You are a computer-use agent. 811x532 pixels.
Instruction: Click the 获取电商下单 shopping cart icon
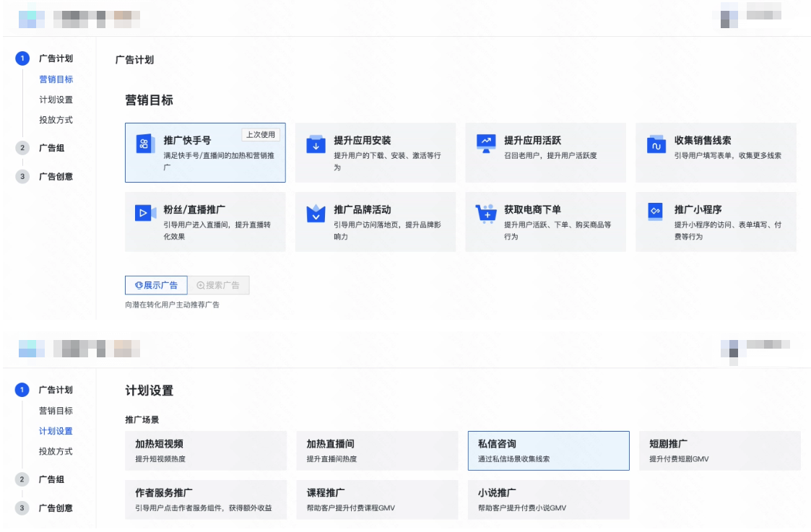click(x=485, y=213)
